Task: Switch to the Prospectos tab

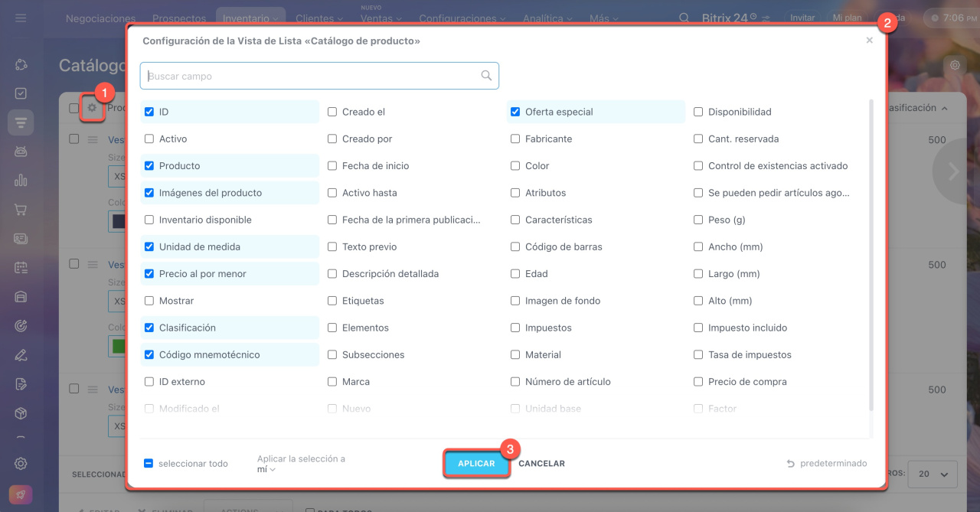Action: pos(179,18)
